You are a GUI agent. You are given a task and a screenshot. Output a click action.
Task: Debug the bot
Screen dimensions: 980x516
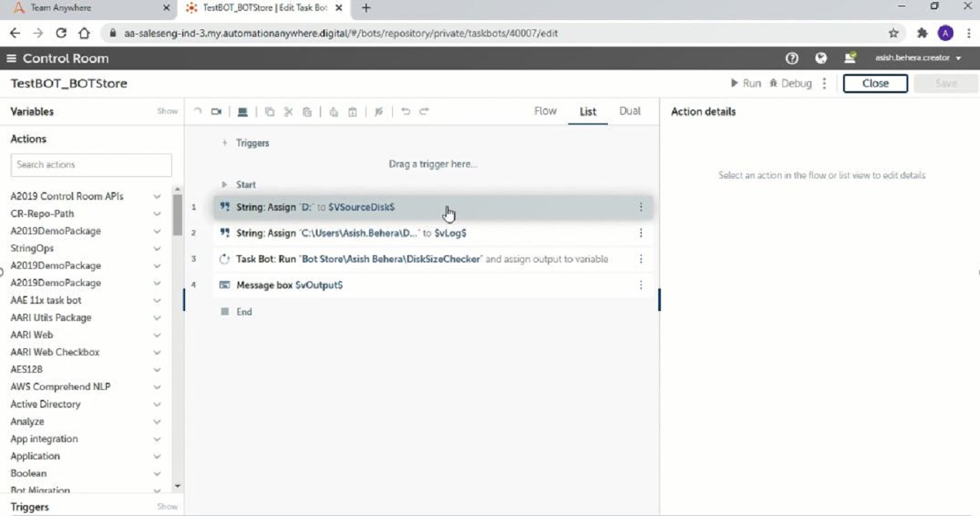click(790, 84)
